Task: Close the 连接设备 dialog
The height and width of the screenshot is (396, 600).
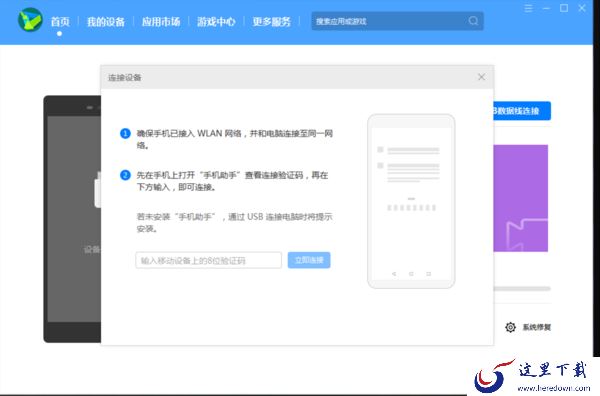Action: click(481, 77)
